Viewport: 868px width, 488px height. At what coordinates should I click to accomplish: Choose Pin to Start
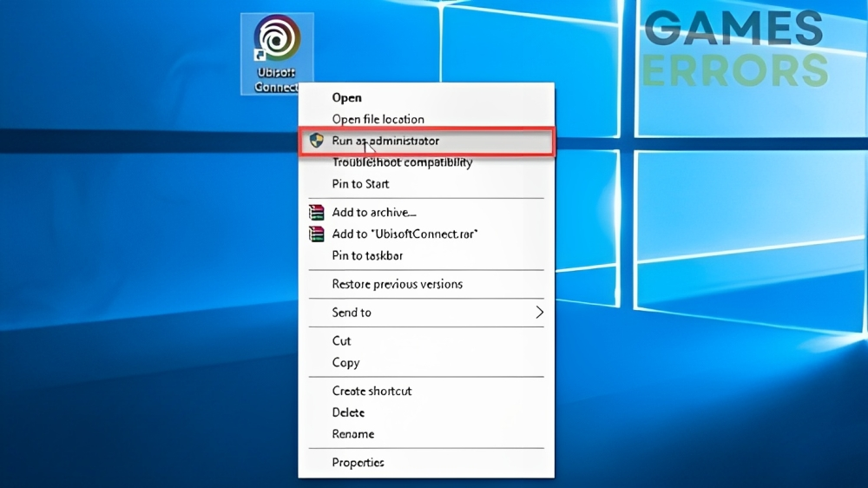(x=426, y=184)
